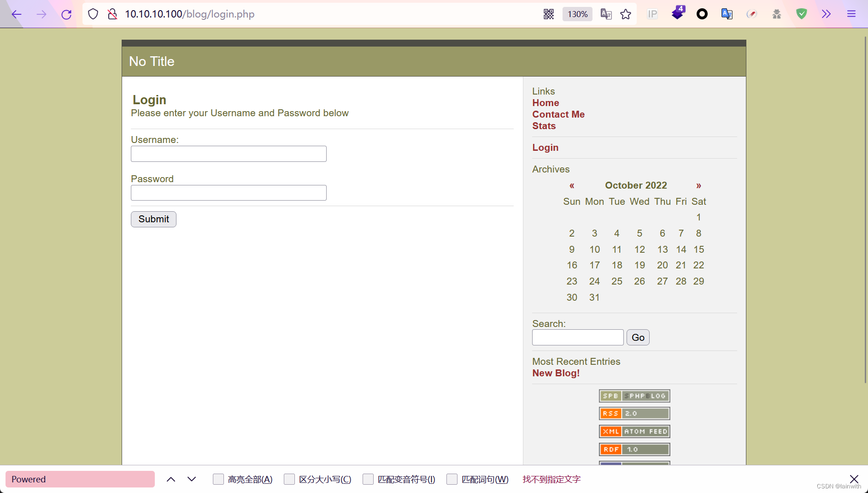
Task: Click the Go search button
Action: pos(638,338)
